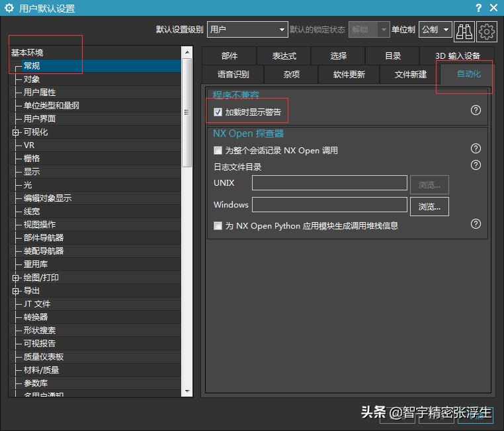Switch to the 选择 tab

point(338,56)
